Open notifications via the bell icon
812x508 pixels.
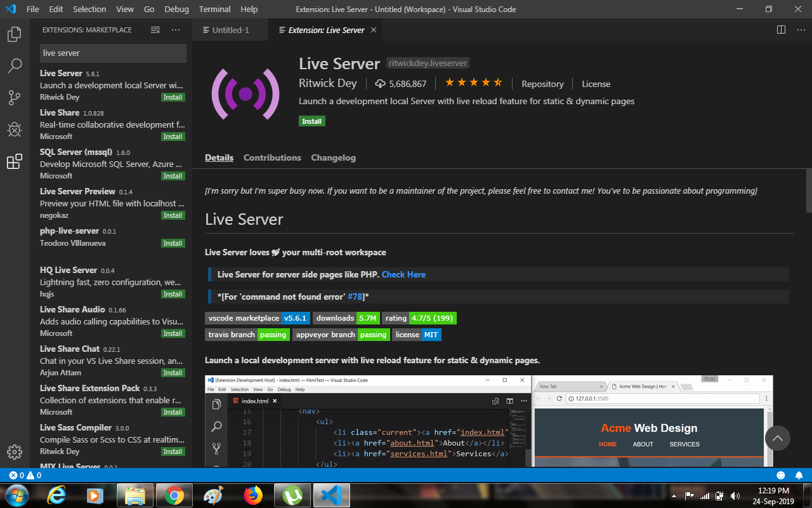799,474
